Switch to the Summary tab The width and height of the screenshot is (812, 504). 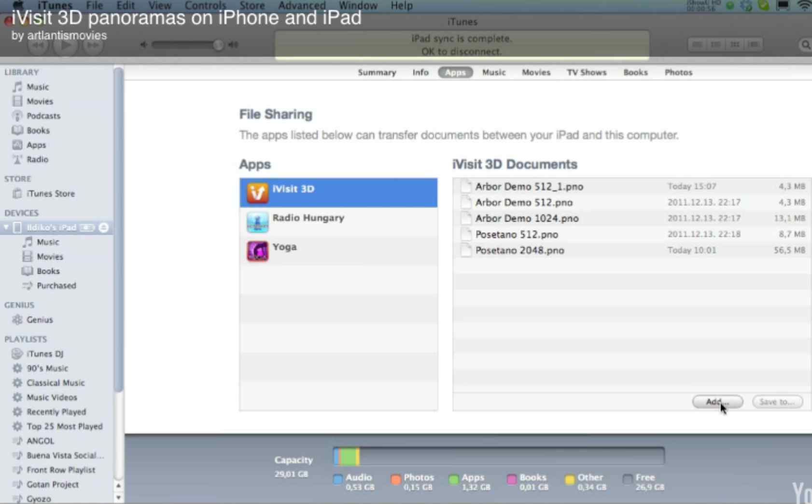coord(377,72)
